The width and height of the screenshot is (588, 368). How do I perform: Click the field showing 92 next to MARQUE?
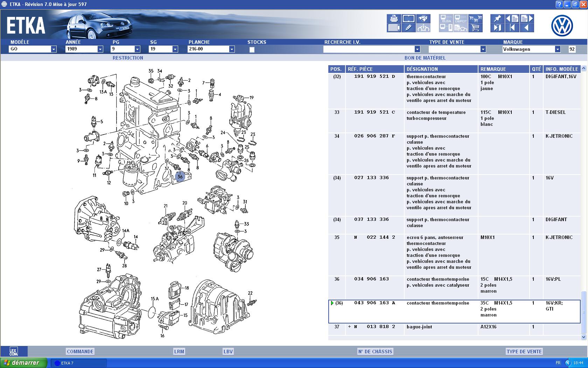point(572,49)
